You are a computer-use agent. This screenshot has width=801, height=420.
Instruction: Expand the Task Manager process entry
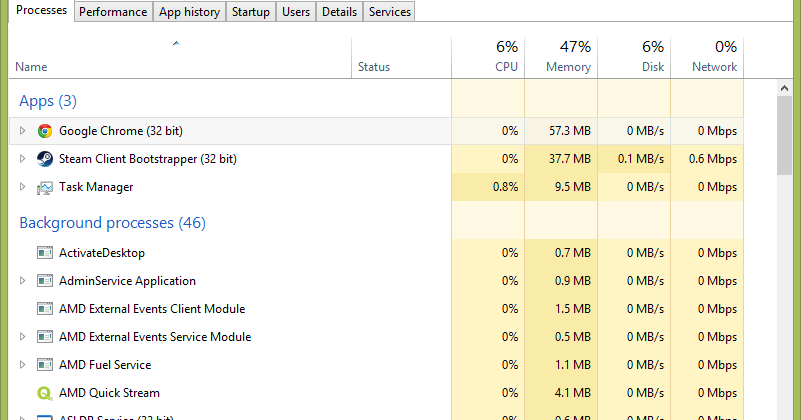22,187
